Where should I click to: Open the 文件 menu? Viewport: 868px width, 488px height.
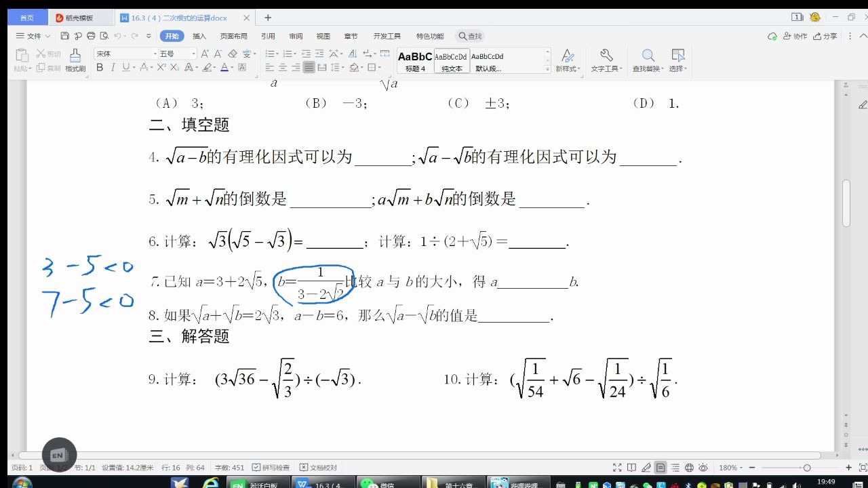tap(33, 36)
